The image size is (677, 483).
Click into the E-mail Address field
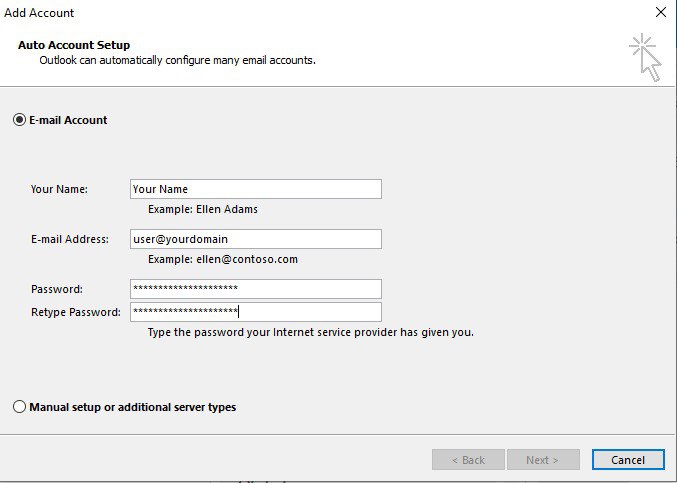tap(256, 239)
